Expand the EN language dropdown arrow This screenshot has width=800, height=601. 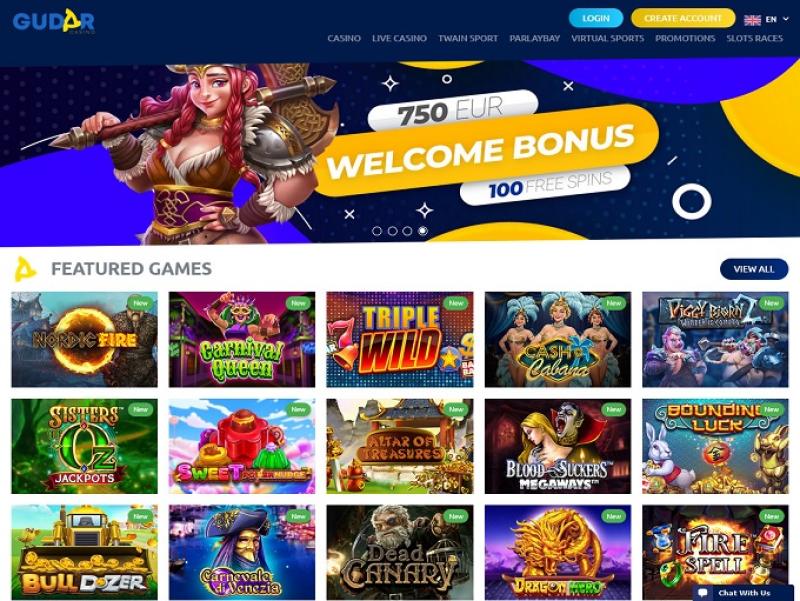point(786,19)
